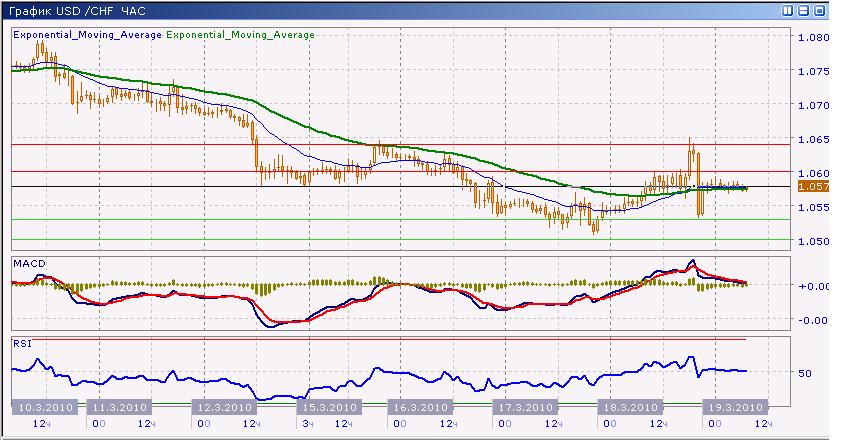Click the -0.00 MACD scale label
The image size is (842, 440).
point(813,320)
